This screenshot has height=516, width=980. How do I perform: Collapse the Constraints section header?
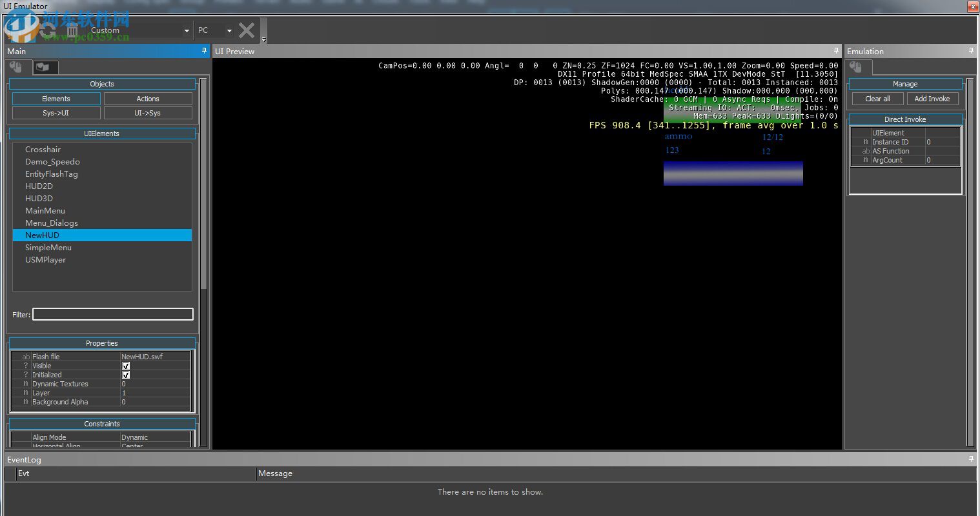point(102,424)
